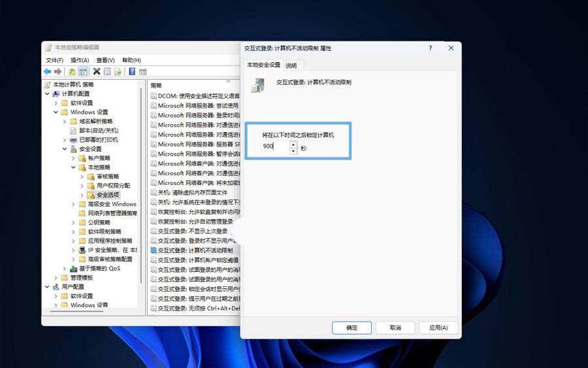The width and height of the screenshot is (588, 368).
Task: Click the Forward arrow in the policy editor toolbar
Action: (x=57, y=71)
